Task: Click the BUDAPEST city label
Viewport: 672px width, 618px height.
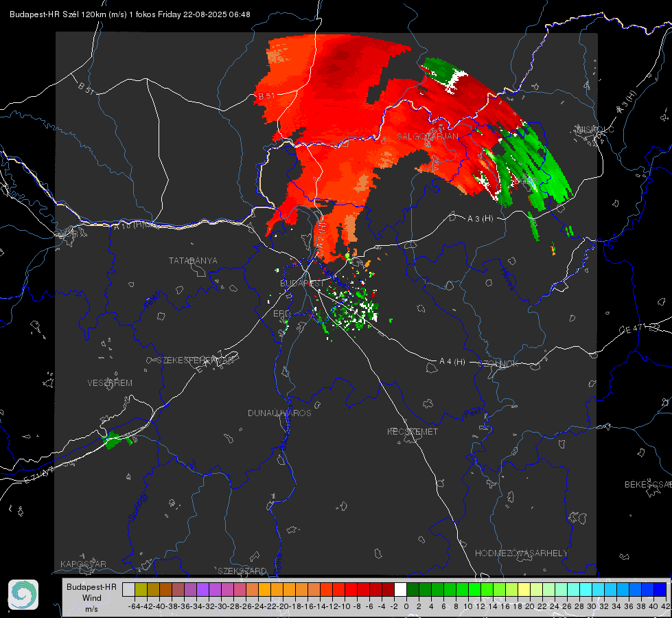Action: (302, 284)
